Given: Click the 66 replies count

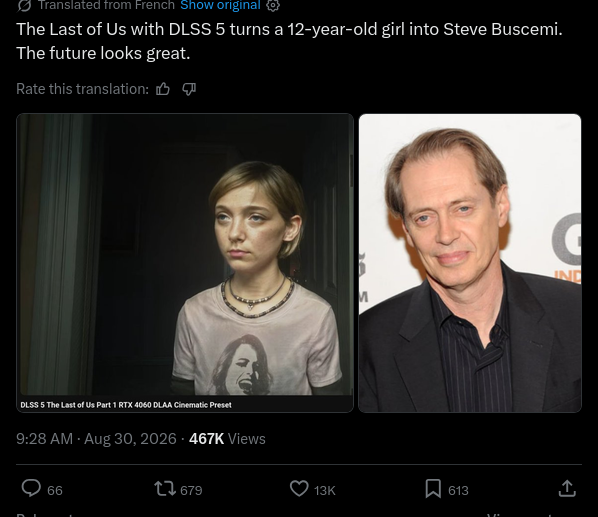Looking at the screenshot, I should [x=55, y=490].
